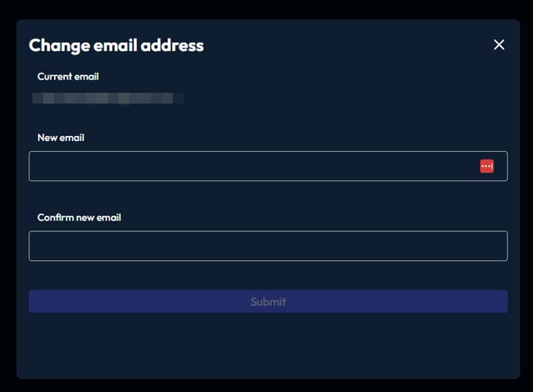The width and height of the screenshot is (533, 392).
Task: Place cursor in second email text box
Action: 268,246
